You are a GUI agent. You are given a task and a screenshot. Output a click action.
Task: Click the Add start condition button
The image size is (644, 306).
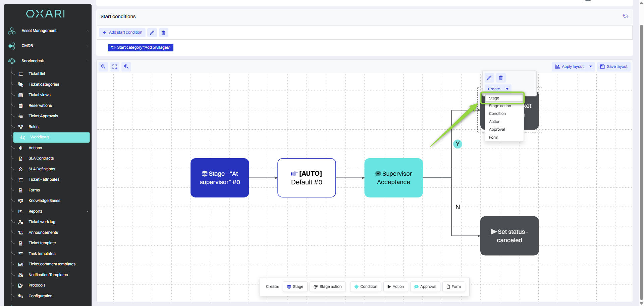(x=122, y=33)
